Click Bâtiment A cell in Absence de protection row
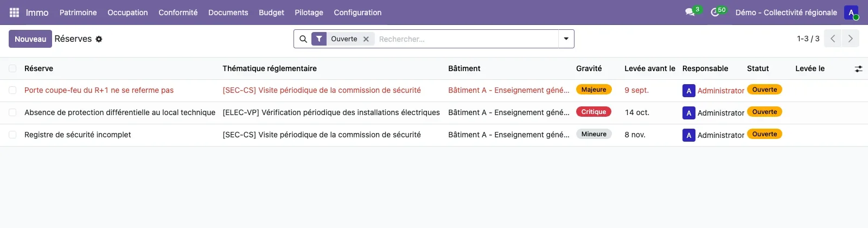This screenshot has width=868, height=228. (509, 112)
